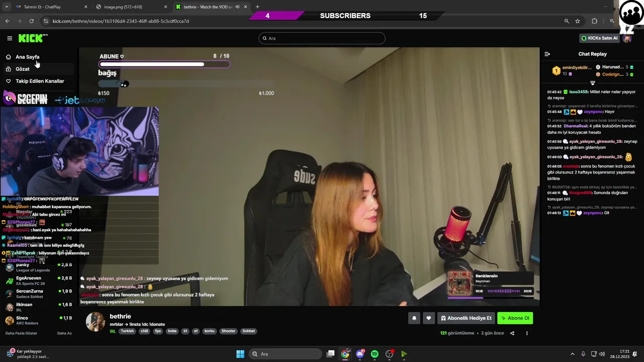Image resolution: width=644 pixels, height=362 pixels.
Task: Open Chrome from the taskbar
Action: [345, 354]
